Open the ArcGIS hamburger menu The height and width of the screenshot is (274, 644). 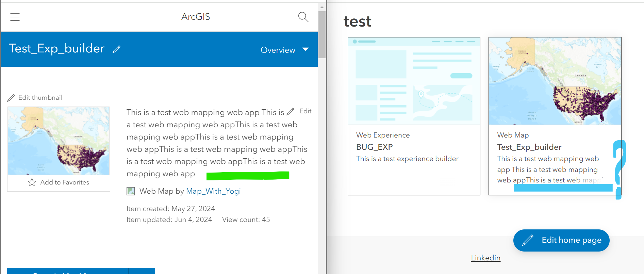(x=15, y=17)
